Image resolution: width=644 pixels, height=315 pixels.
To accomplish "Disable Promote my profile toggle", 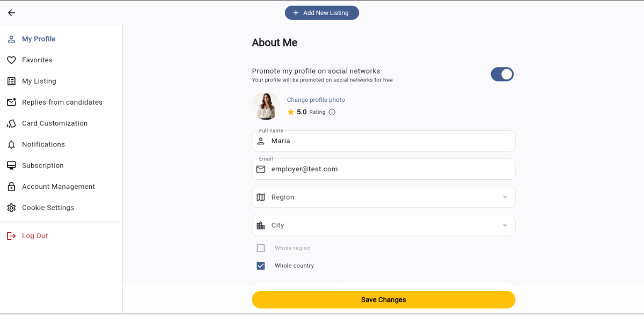I will [x=502, y=74].
